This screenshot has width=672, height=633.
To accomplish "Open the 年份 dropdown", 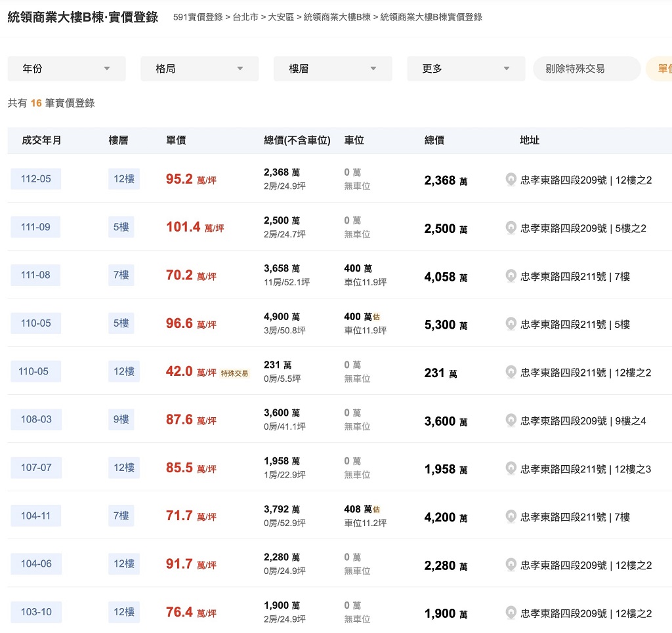I will click(66, 69).
